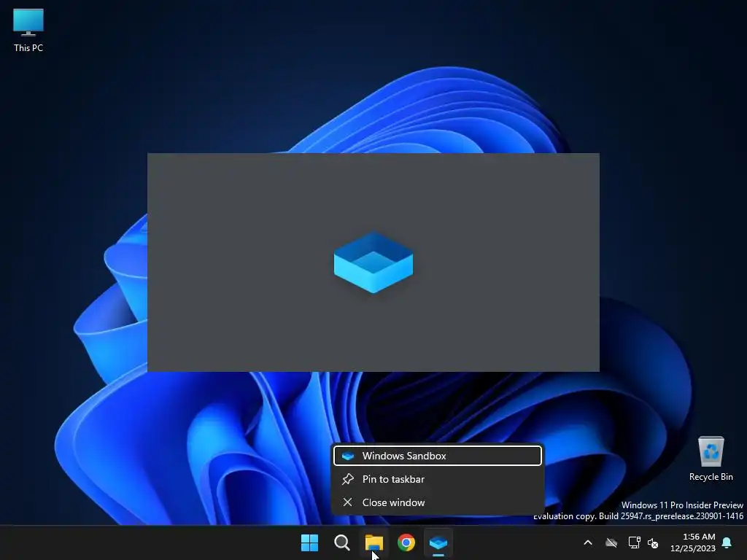
Task: Select the Recycle Bin desktop icon
Action: [x=711, y=459]
